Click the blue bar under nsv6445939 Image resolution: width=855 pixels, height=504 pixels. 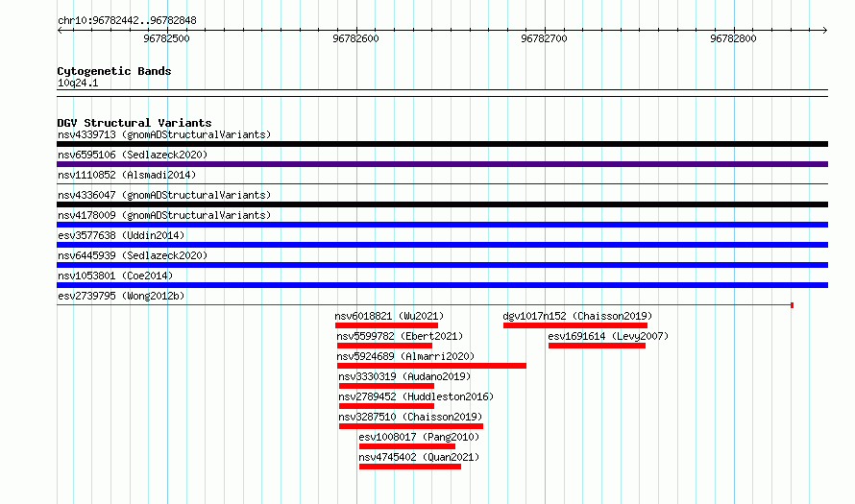coord(442,265)
